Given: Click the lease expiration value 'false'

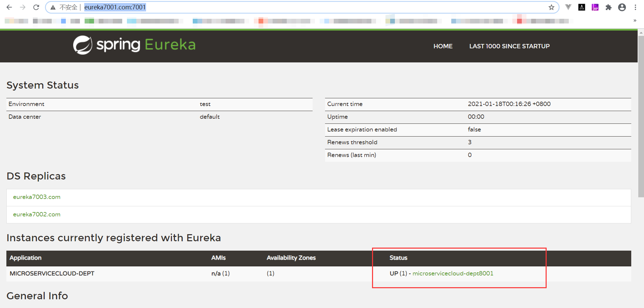Looking at the screenshot, I should [x=474, y=130].
